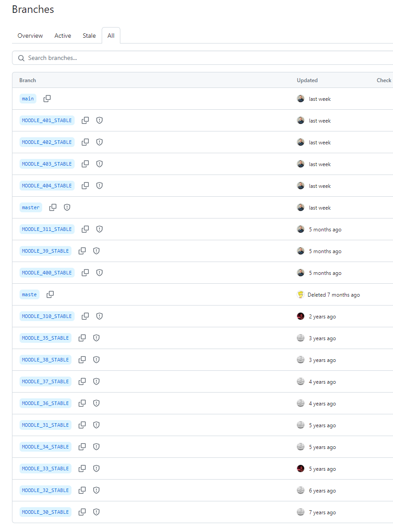Open the main branch link
This screenshot has width=393, height=532.
pyautogui.click(x=28, y=99)
